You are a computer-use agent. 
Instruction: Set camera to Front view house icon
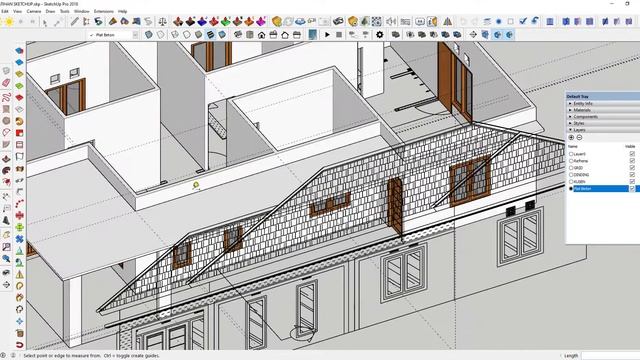tap(262, 35)
